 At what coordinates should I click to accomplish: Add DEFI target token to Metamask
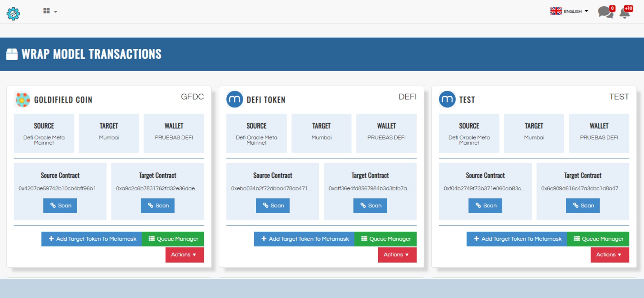click(x=304, y=239)
